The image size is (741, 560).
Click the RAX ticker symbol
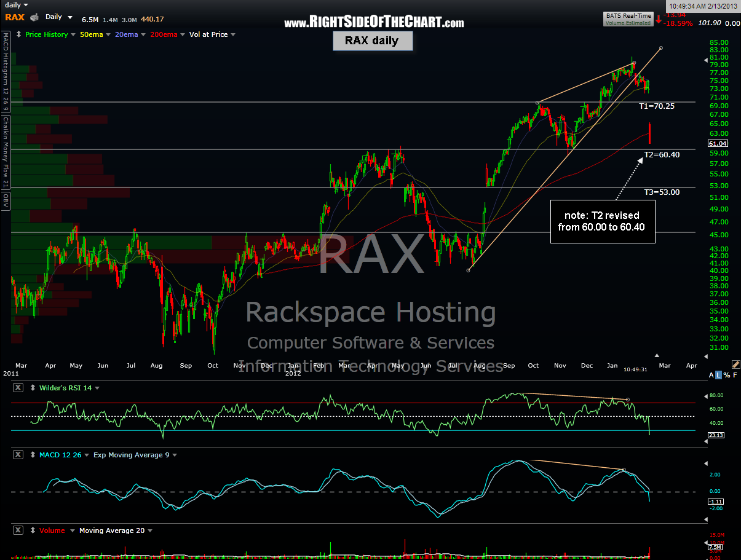click(15, 17)
